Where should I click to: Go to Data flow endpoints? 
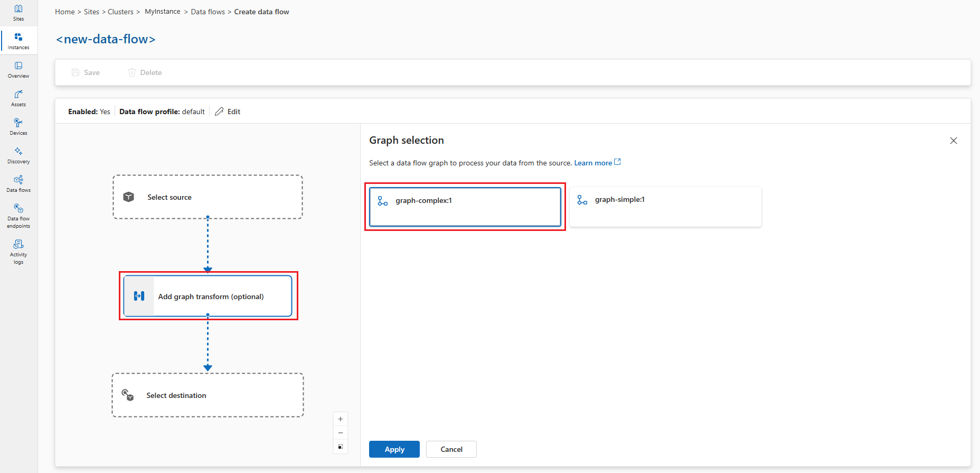tap(18, 216)
